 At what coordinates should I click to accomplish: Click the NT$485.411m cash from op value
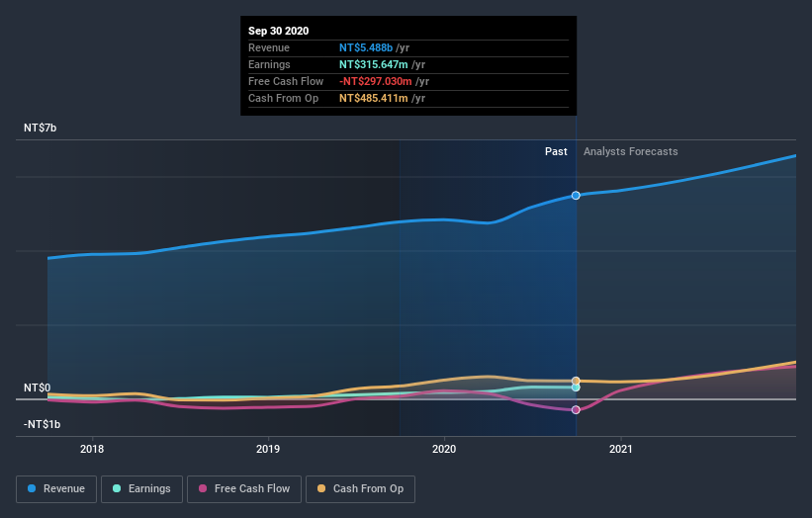[x=374, y=98]
